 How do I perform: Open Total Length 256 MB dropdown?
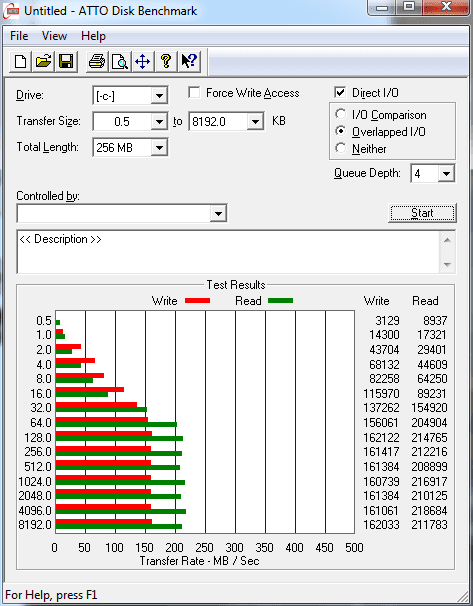pyautogui.click(x=159, y=148)
